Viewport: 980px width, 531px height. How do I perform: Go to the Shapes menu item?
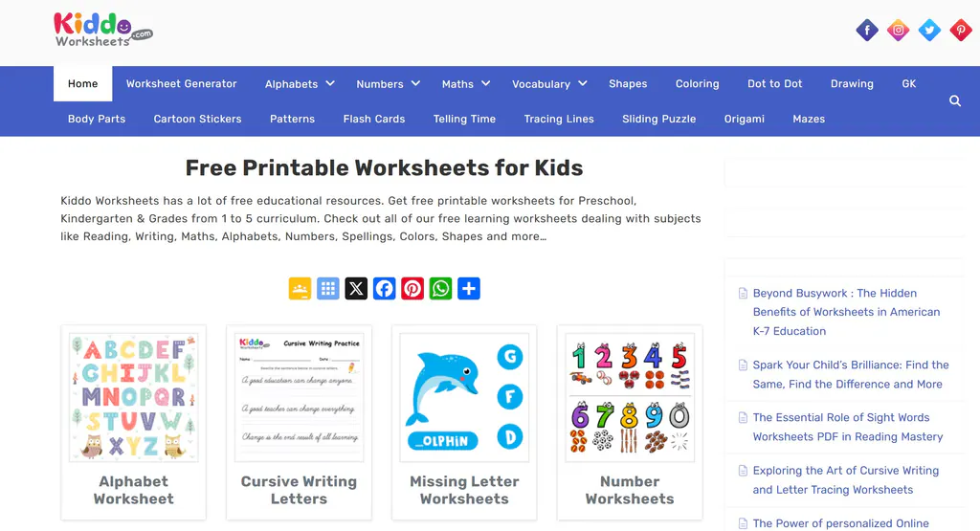[x=628, y=83]
